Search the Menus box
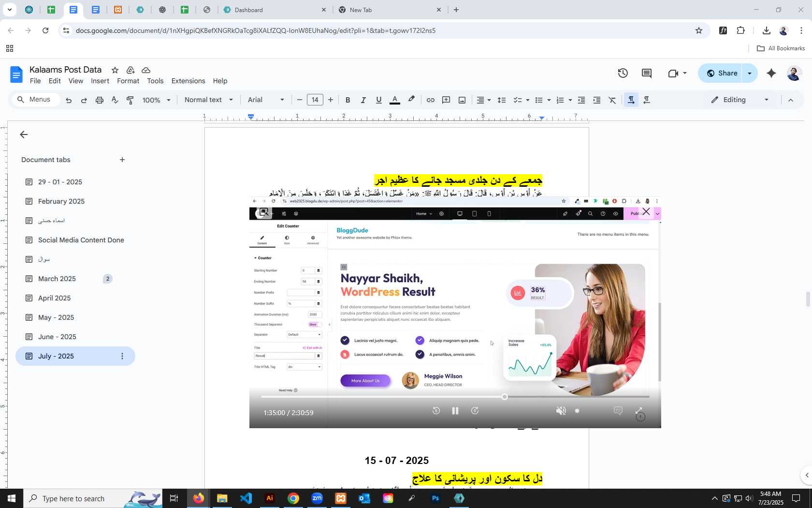 click(36, 100)
